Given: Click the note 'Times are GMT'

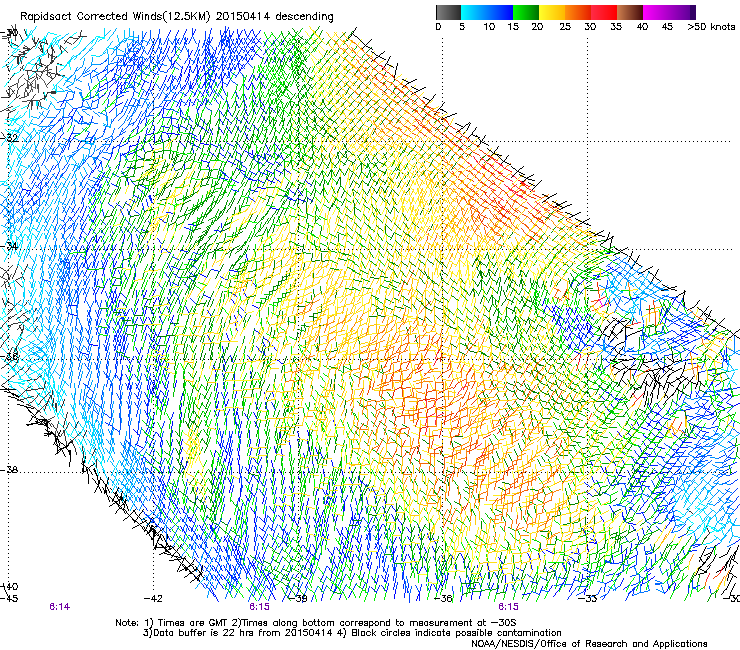Looking at the screenshot, I should click(x=192, y=623).
